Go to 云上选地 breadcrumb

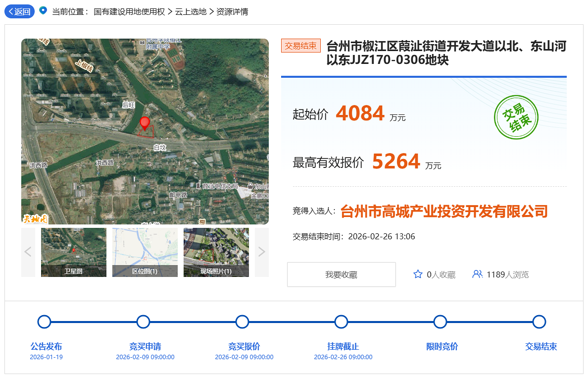[191, 11]
